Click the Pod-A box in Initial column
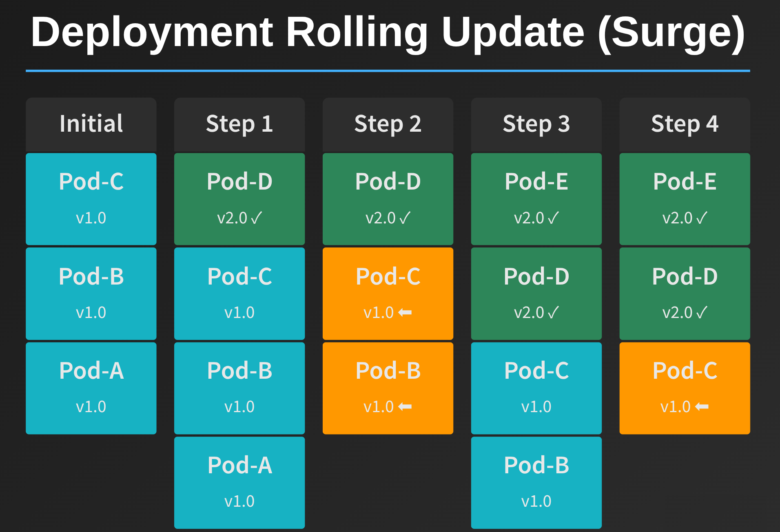780x532 pixels. point(91,388)
